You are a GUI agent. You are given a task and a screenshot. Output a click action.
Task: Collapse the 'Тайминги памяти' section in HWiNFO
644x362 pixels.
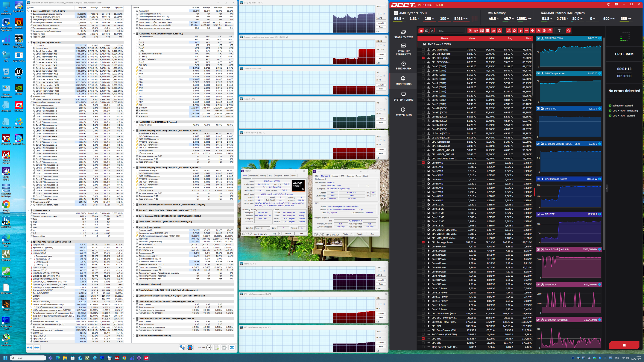point(29,210)
